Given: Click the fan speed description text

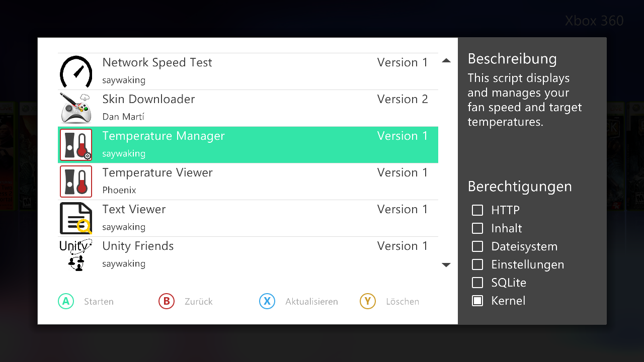Looking at the screenshot, I should click(525, 100).
